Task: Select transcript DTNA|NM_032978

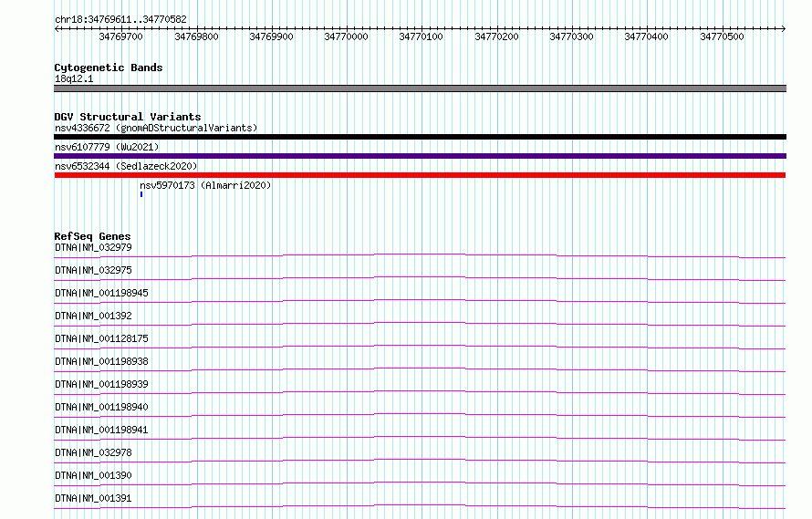Action: pos(93,452)
